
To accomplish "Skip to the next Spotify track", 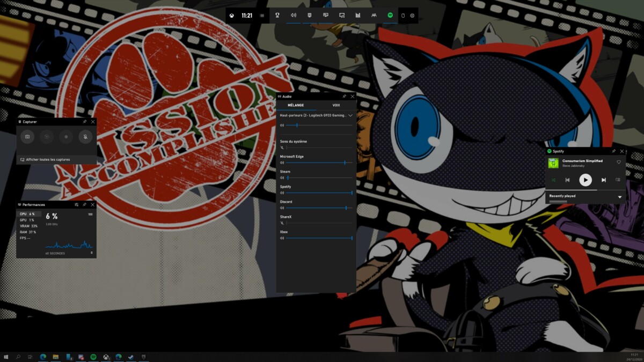I will 604,180.
